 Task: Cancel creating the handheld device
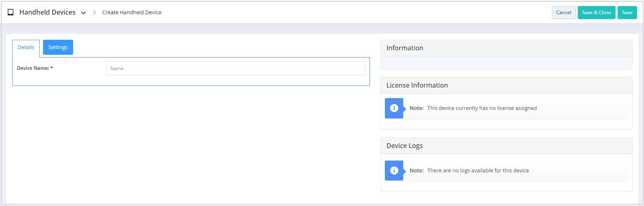click(x=564, y=13)
